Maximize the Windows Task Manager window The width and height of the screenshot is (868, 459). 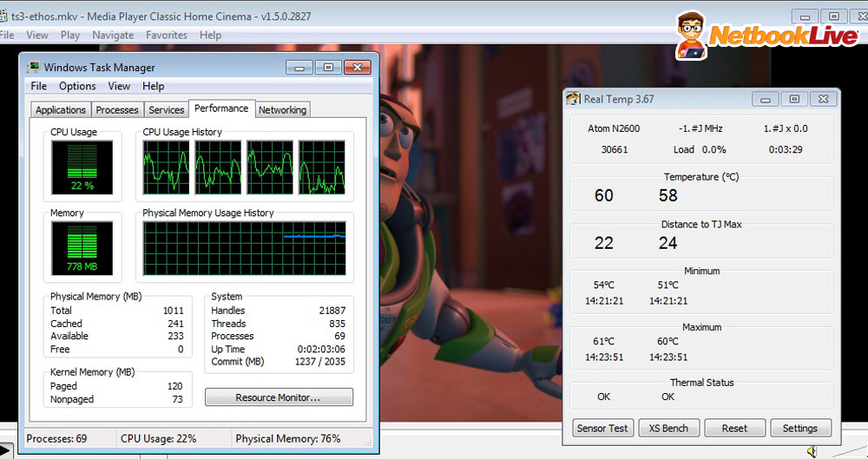coord(328,68)
